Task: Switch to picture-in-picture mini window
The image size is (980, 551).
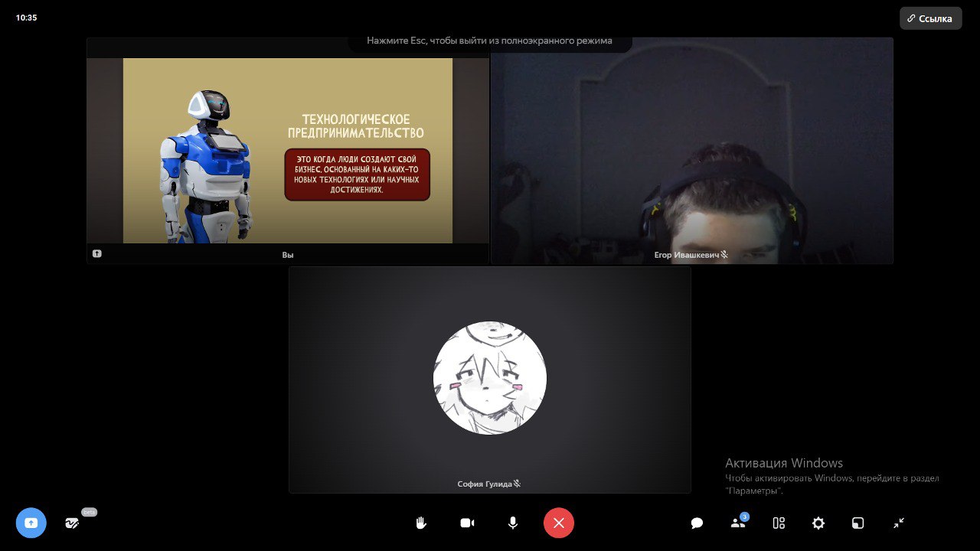Action: point(858,523)
